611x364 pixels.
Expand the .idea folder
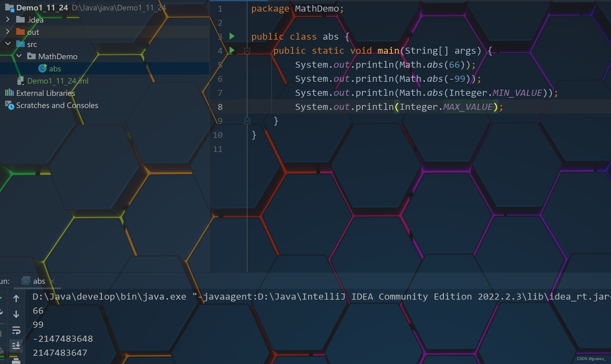8,20
